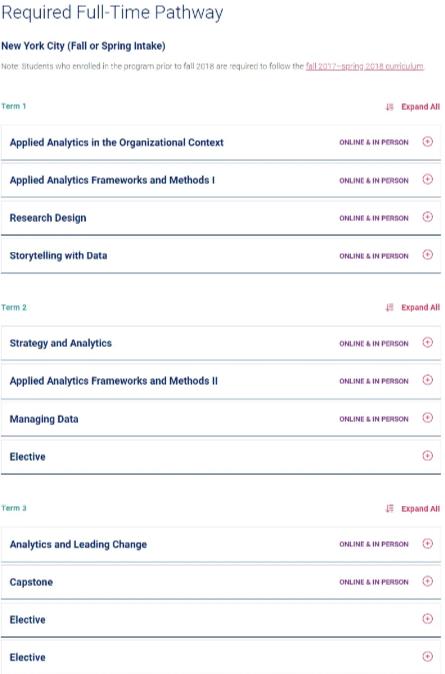Select the Capstone course title
Image resolution: width=445 pixels, height=674 pixels.
pyautogui.click(x=31, y=582)
